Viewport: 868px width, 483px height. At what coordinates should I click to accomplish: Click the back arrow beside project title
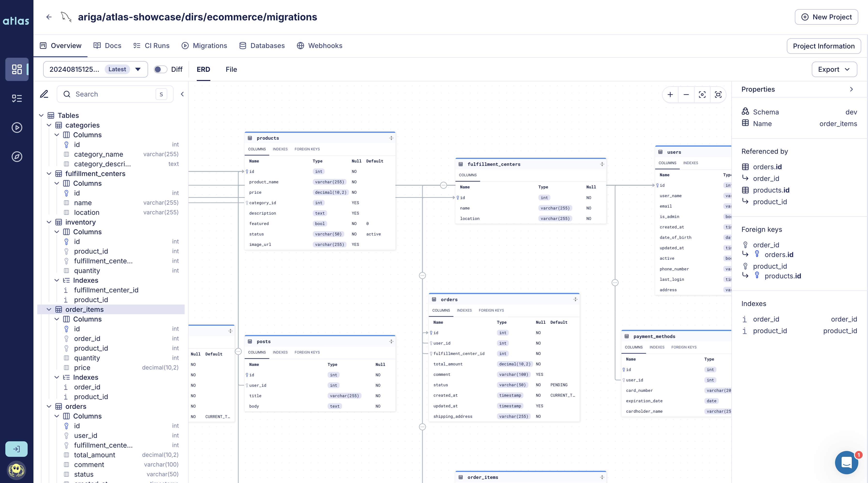click(49, 17)
